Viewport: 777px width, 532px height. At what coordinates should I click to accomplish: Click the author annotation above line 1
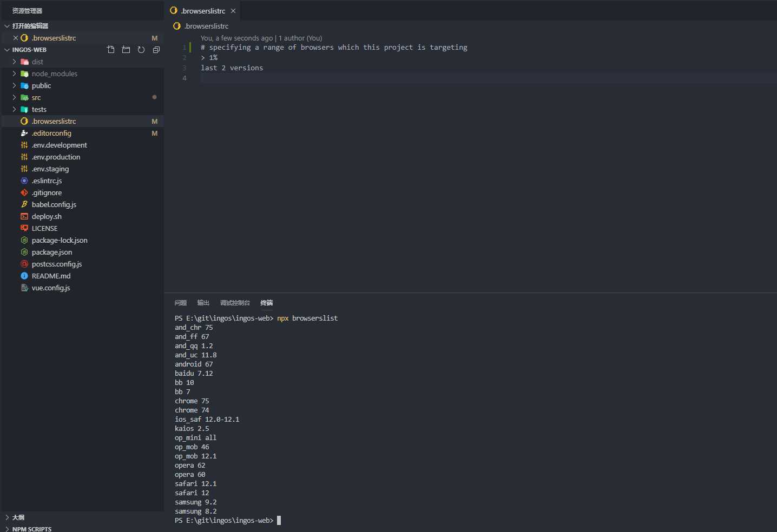point(261,38)
